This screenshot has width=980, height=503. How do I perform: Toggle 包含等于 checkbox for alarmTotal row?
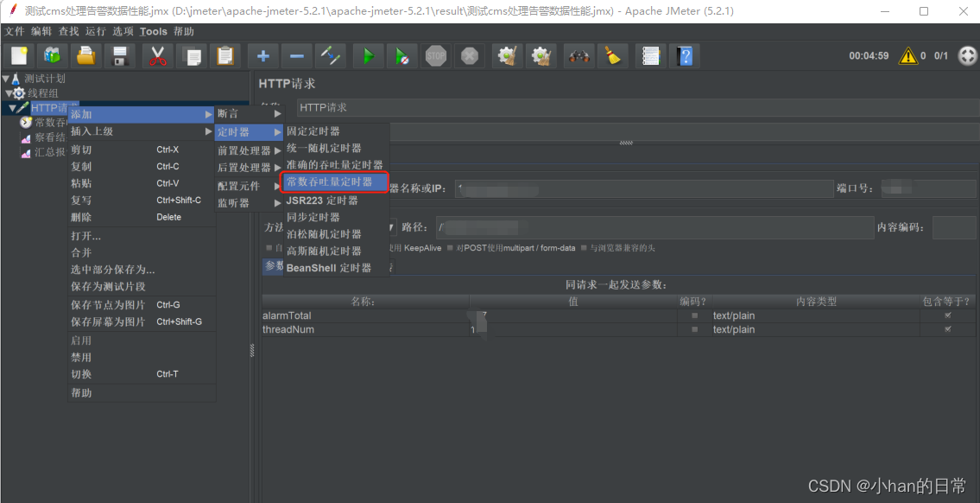click(x=948, y=315)
